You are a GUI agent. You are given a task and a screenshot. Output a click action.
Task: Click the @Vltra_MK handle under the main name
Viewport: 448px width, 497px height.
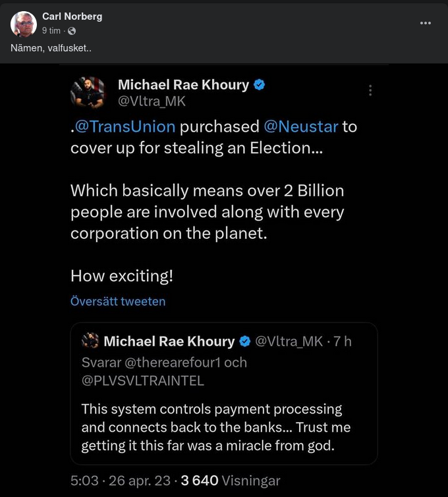click(x=152, y=101)
